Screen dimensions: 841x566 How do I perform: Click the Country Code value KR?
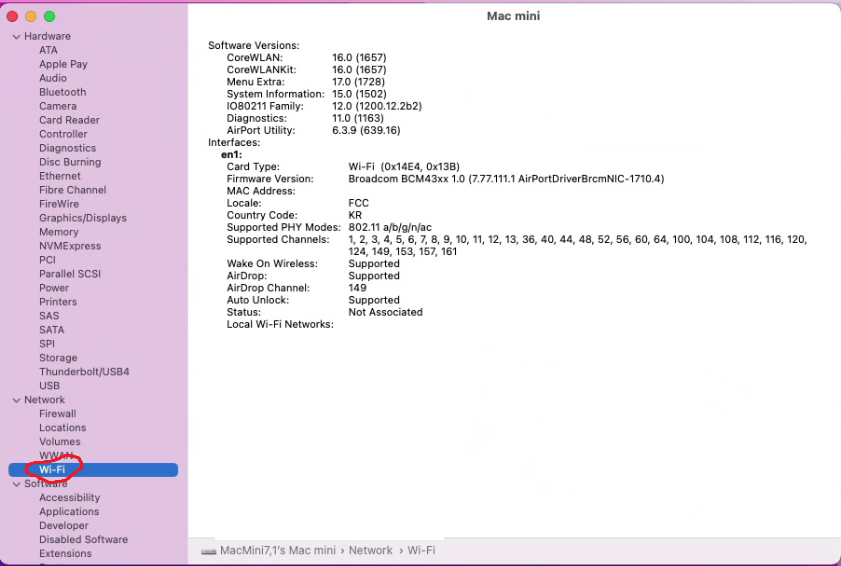point(355,215)
